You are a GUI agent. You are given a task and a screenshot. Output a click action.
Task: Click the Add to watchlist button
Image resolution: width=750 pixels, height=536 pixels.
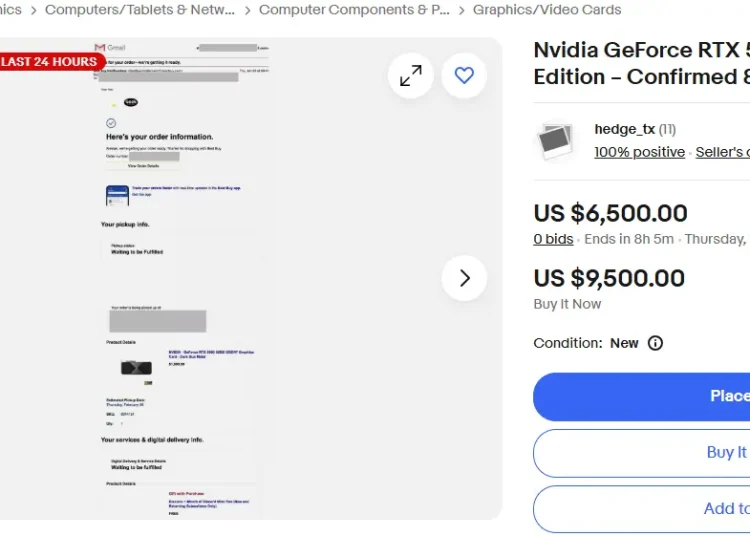(641, 509)
